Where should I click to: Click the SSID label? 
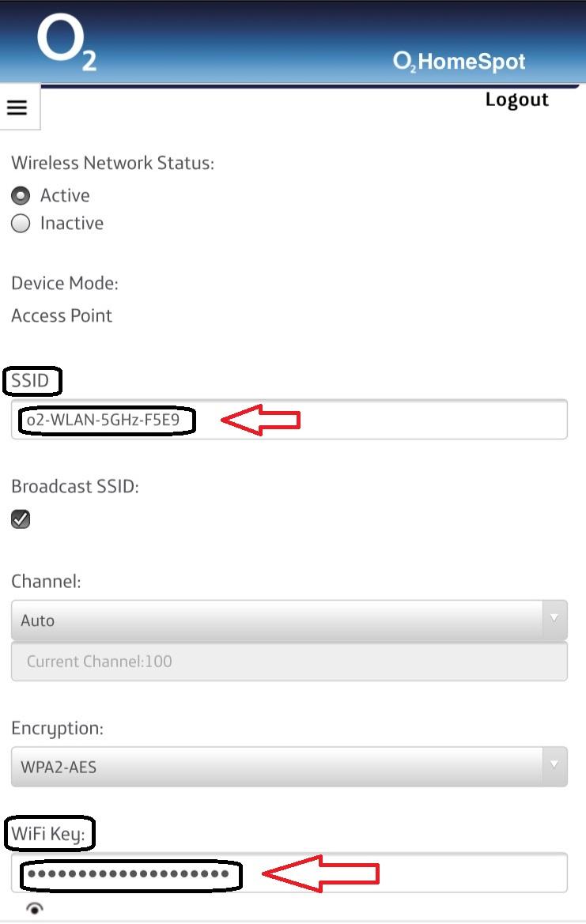(x=30, y=381)
